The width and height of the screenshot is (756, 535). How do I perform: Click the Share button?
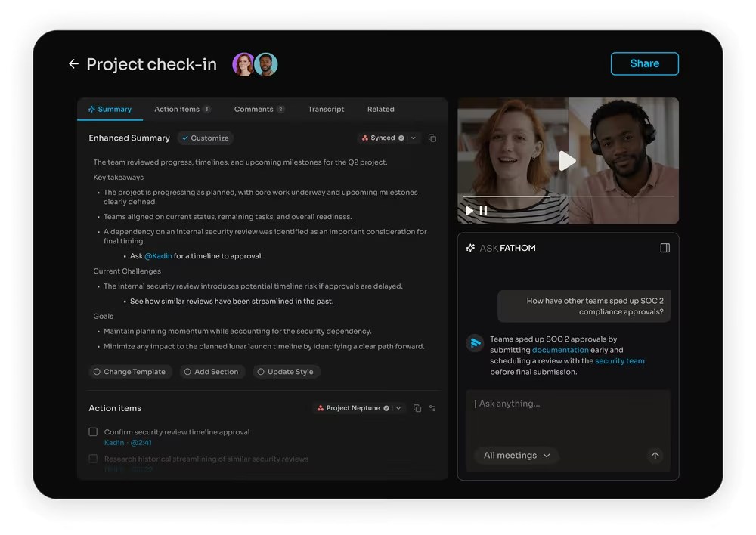tap(644, 63)
